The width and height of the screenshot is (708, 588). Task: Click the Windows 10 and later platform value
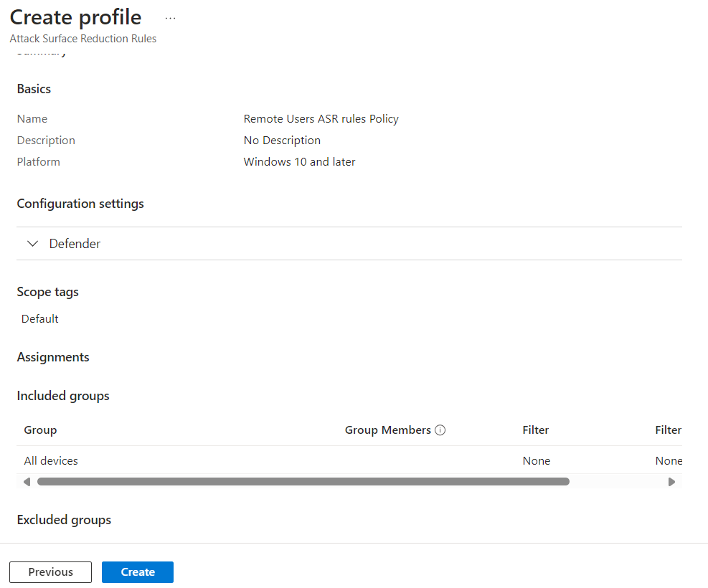coord(299,162)
